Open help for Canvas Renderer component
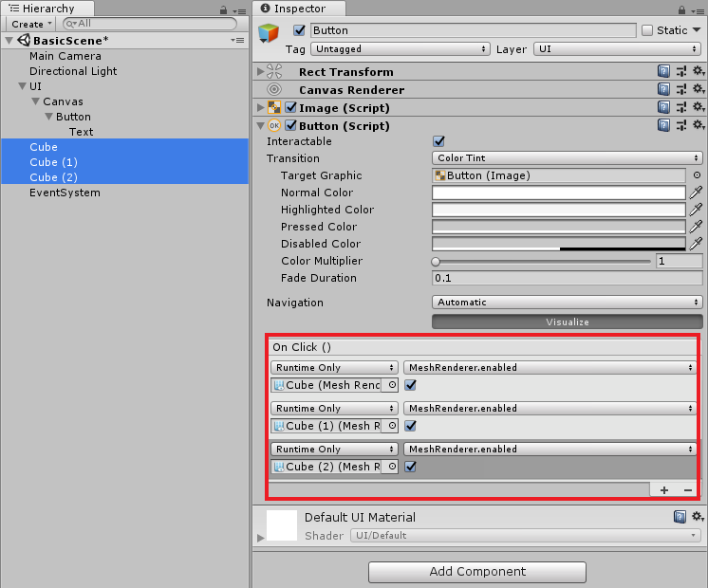Image resolution: width=708 pixels, height=588 pixels. (663, 89)
